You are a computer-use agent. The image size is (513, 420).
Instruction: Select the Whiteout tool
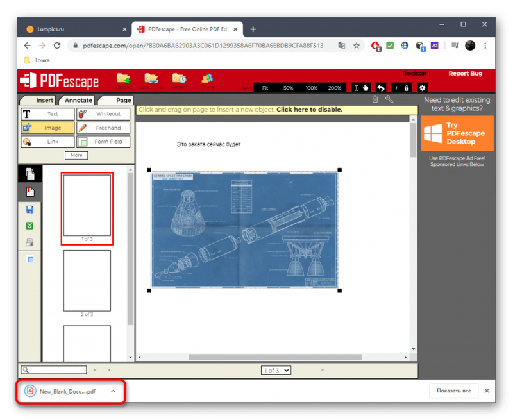click(103, 114)
